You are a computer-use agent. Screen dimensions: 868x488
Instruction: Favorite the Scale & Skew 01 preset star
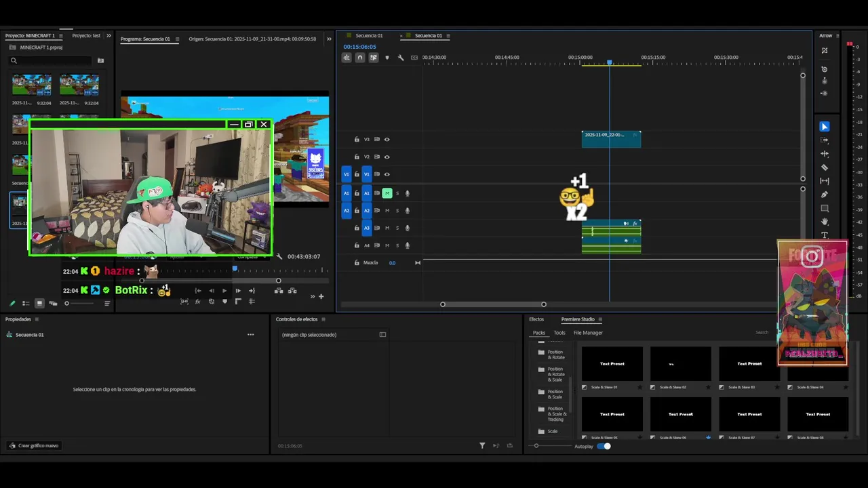tap(640, 387)
